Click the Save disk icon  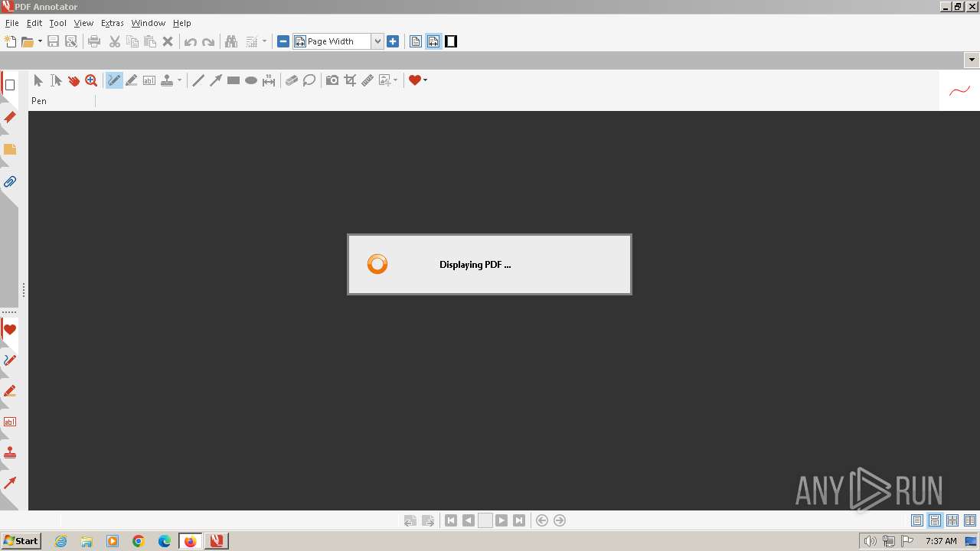pyautogui.click(x=53, y=41)
